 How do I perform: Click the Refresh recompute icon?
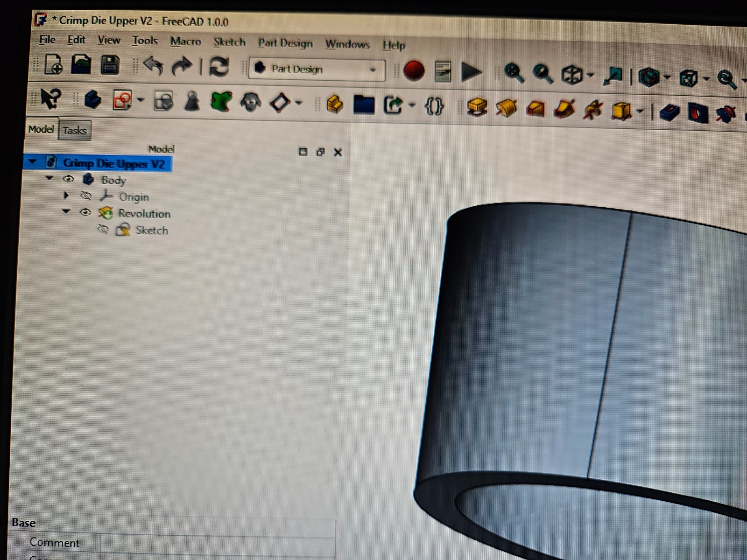218,67
